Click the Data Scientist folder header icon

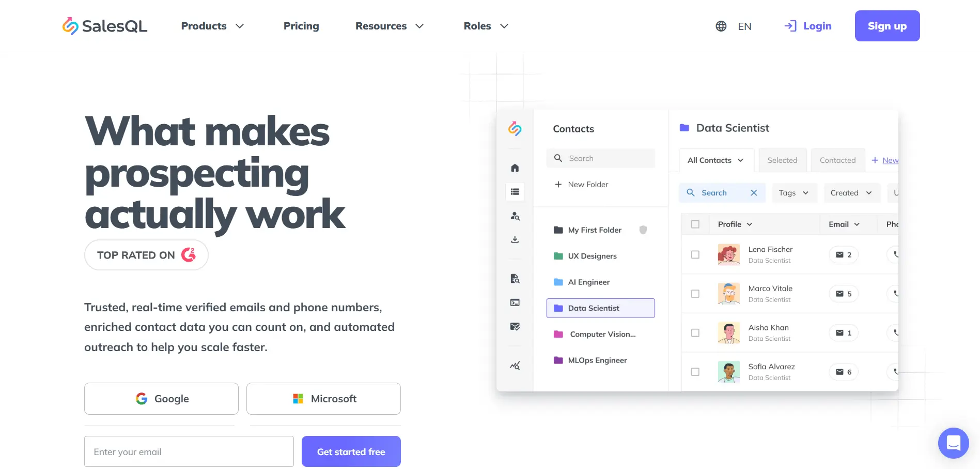pyautogui.click(x=685, y=128)
